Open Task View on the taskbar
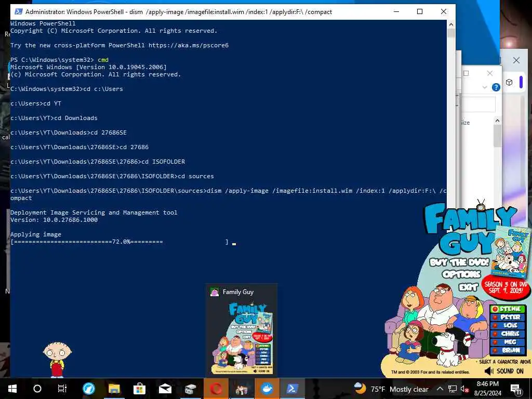 [62, 389]
